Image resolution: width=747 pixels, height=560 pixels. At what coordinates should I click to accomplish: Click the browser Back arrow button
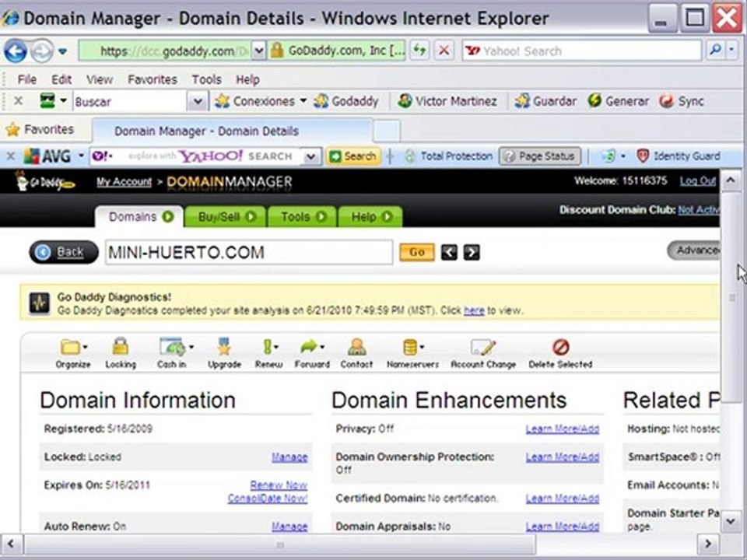[15, 51]
